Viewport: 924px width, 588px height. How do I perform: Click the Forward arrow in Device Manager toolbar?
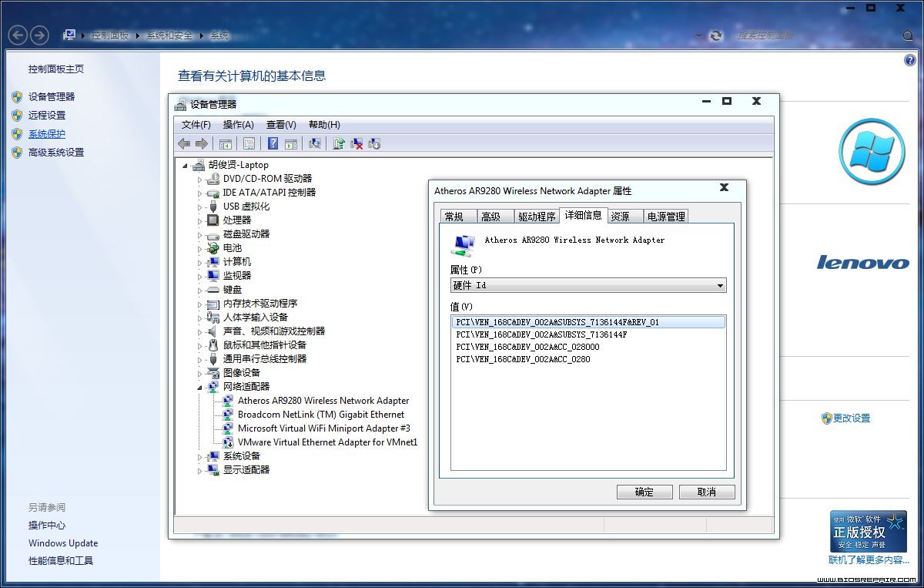click(202, 143)
